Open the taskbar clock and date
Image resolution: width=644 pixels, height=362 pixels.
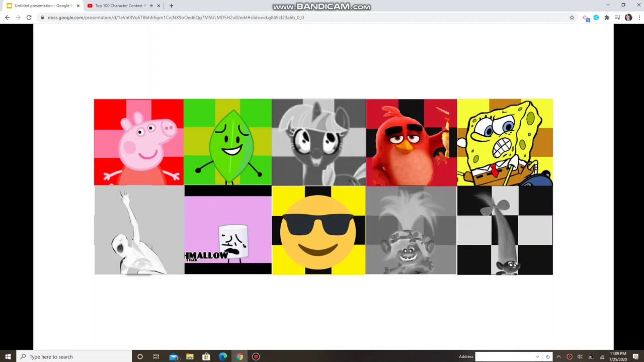pyautogui.click(x=618, y=356)
